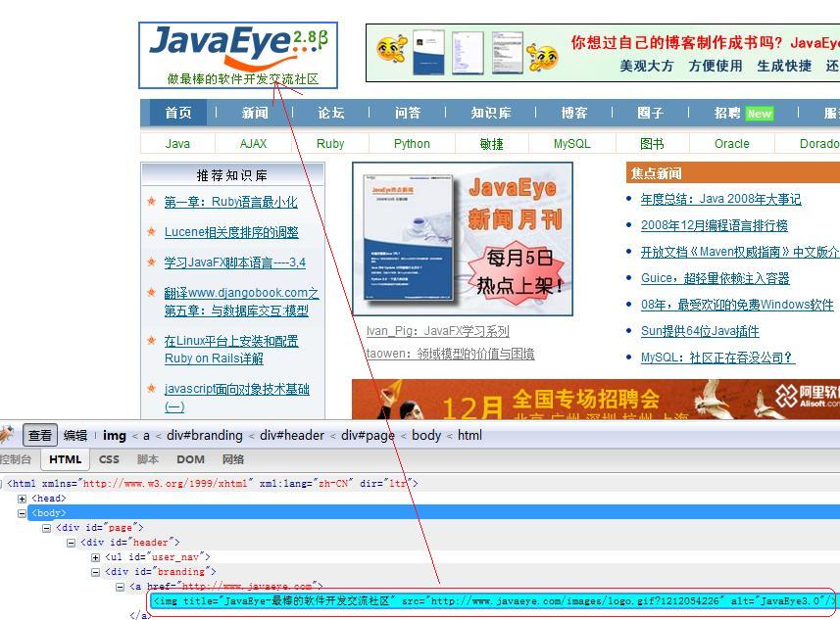Select the 首页 navigation tab
This screenshot has height=620, width=840.
pos(176,113)
